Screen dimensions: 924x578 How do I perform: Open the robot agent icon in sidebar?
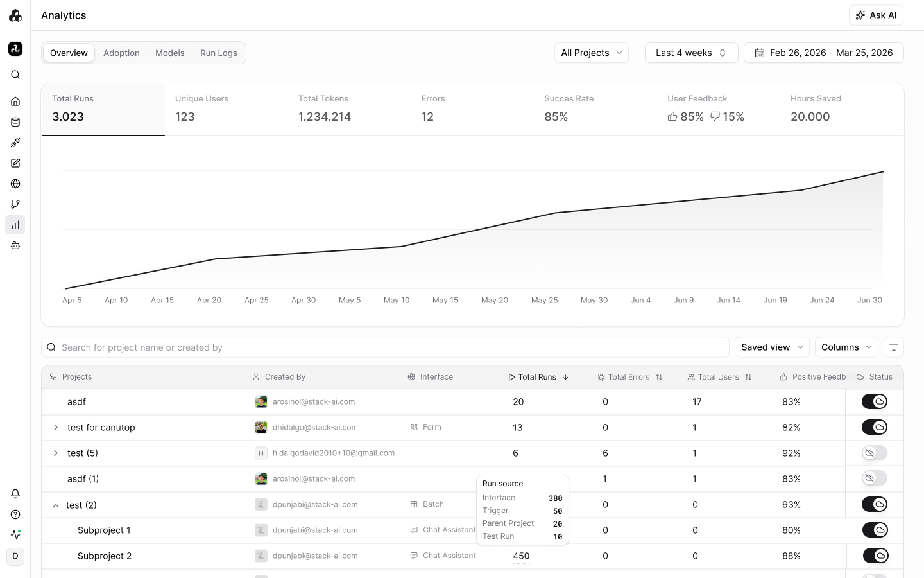tap(15, 245)
